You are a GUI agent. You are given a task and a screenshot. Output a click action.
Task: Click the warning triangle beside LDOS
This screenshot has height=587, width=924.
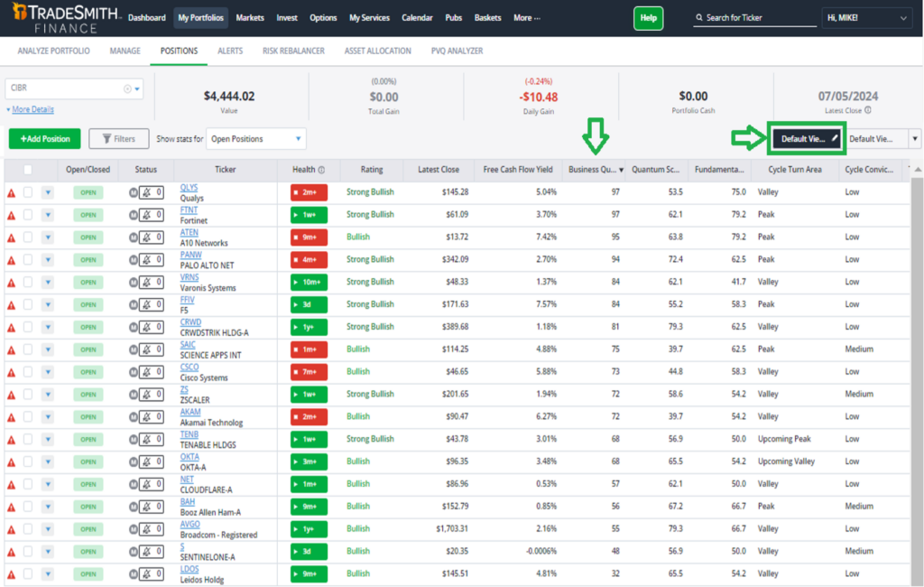coord(11,574)
